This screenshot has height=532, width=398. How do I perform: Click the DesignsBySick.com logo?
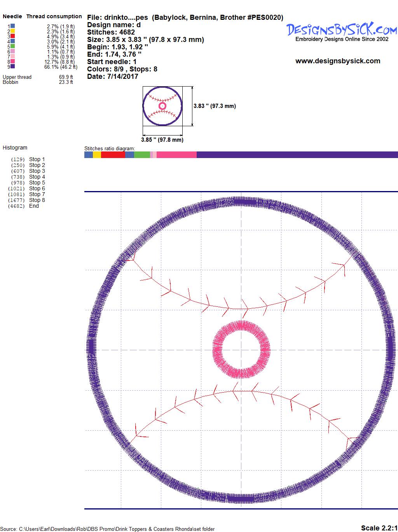[342, 30]
